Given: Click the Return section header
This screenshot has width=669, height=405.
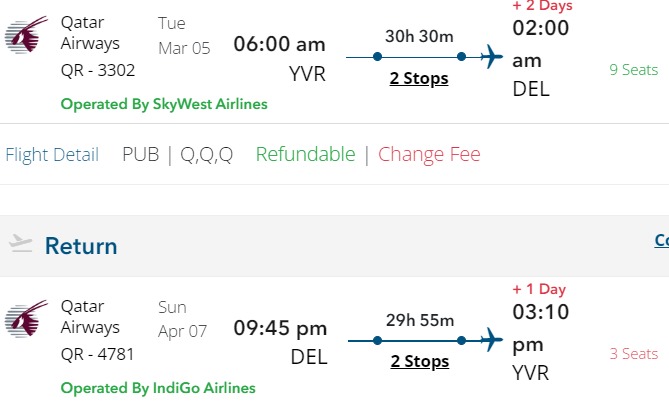Looking at the screenshot, I should pos(81,246).
